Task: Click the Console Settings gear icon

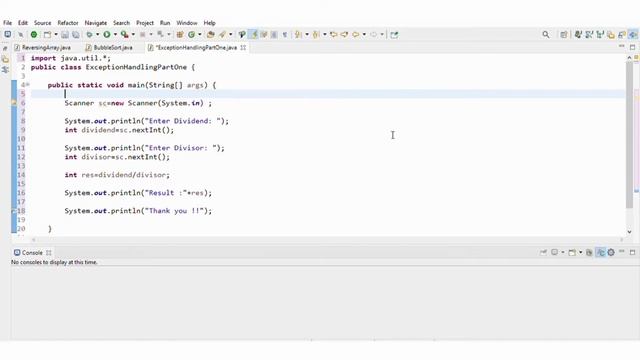Action: pyautogui.click(x=611, y=253)
